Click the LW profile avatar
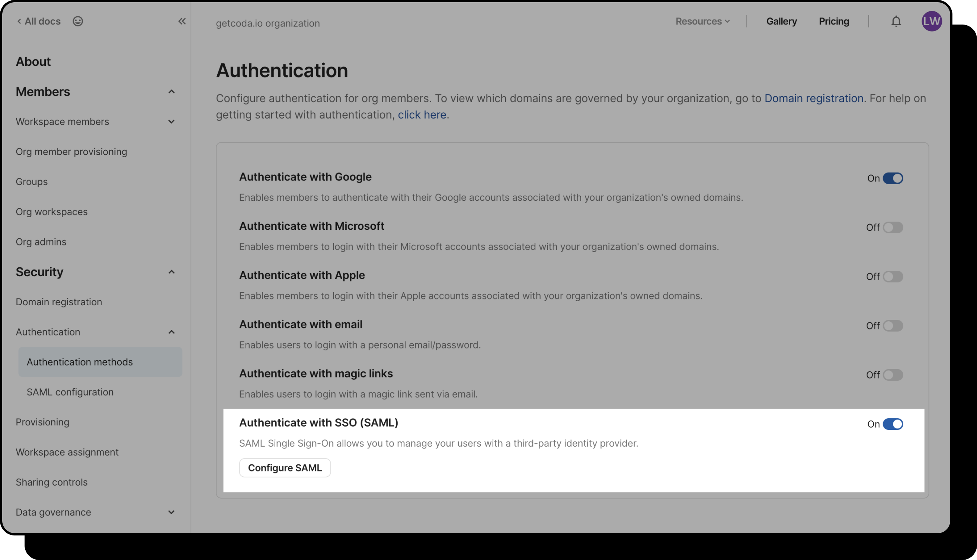The width and height of the screenshot is (977, 560). [932, 21]
